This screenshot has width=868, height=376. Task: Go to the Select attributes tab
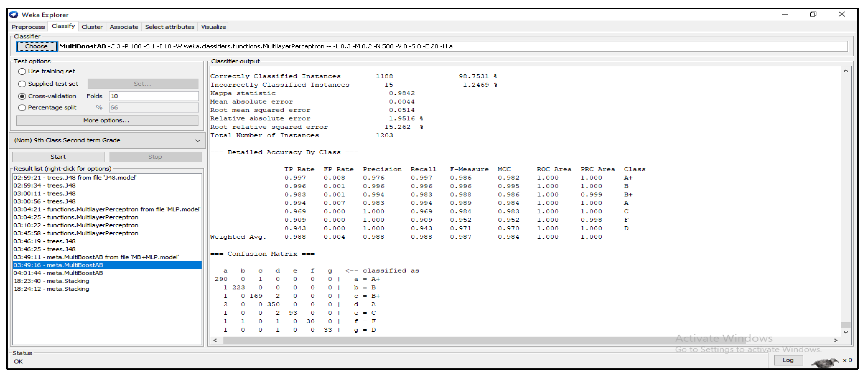click(169, 27)
